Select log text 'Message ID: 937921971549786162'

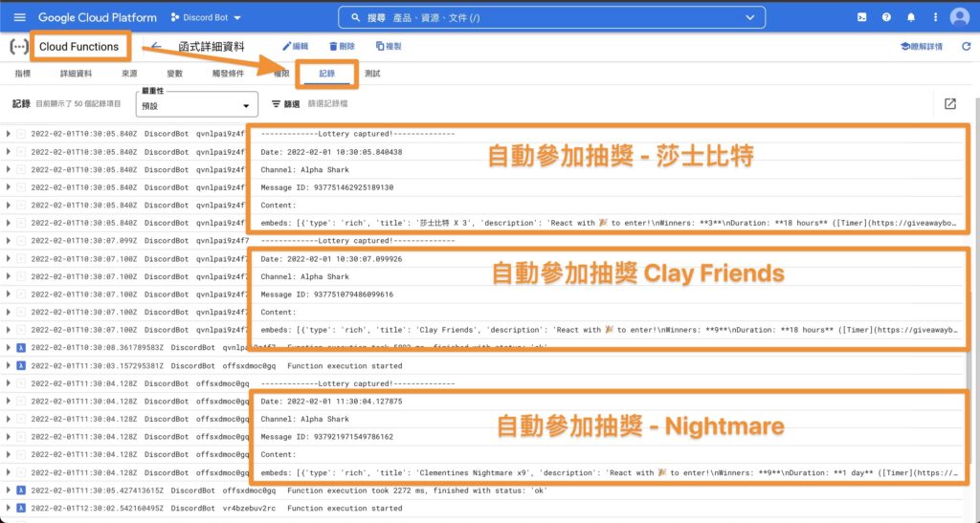click(327, 437)
